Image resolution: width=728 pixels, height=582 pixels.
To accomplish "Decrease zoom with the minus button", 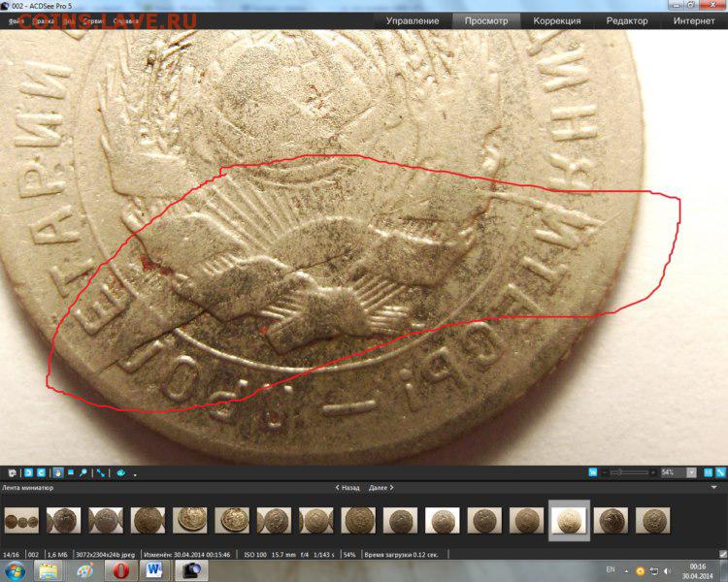I will point(605,472).
